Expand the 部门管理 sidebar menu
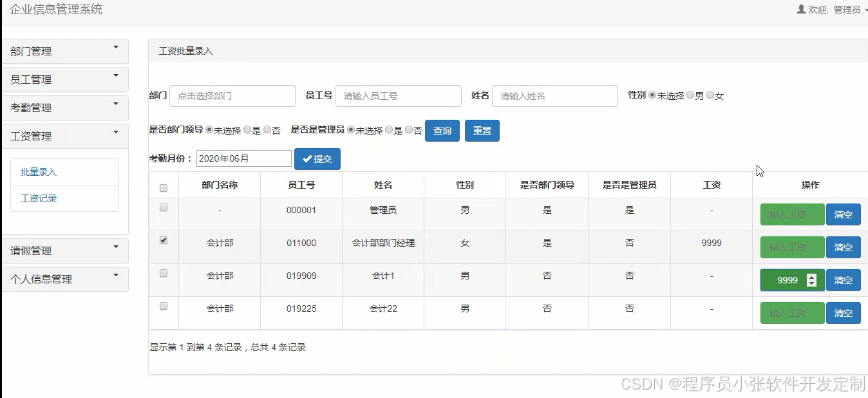 tap(64, 51)
